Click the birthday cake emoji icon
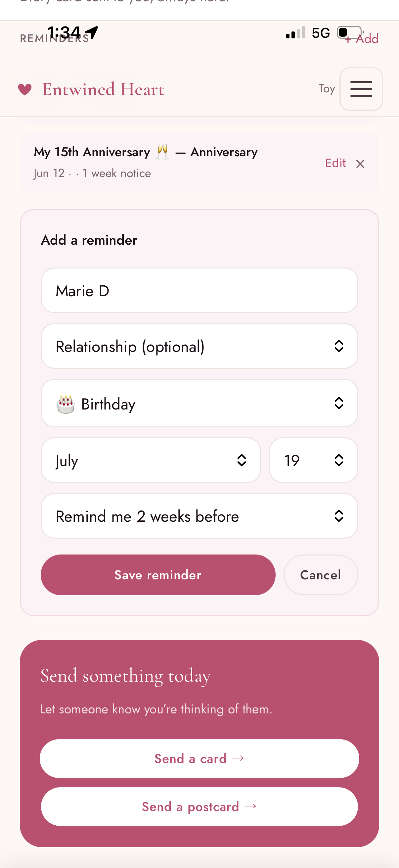399x868 pixels. coord(66,404)
